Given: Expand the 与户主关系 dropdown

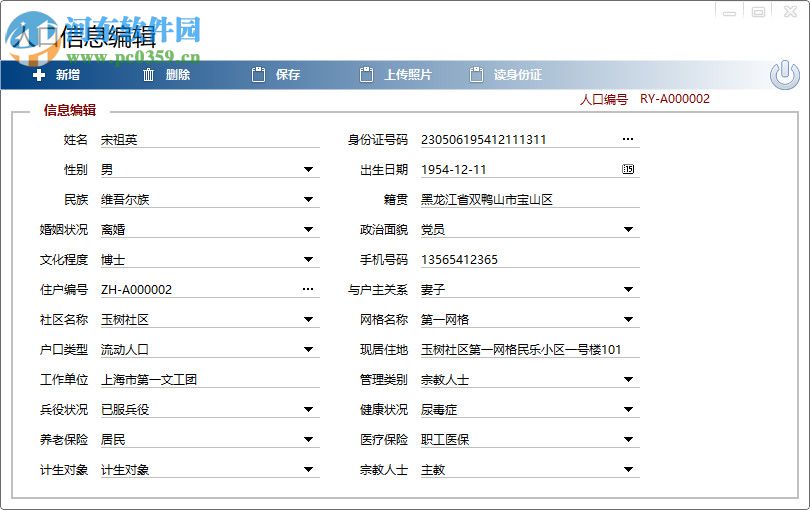Looking at the screenshot, I should tap(628, 289).
